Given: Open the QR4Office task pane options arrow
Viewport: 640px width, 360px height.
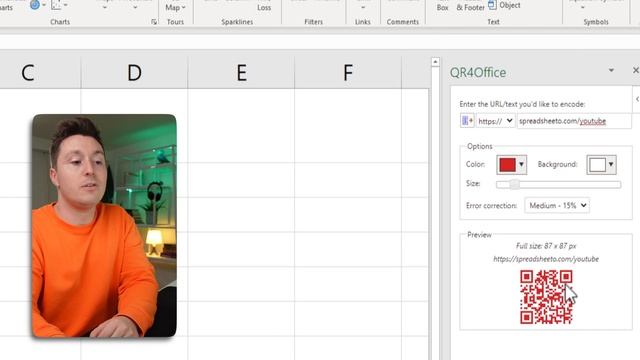Looking at the screenshot, I should point(611,70).
